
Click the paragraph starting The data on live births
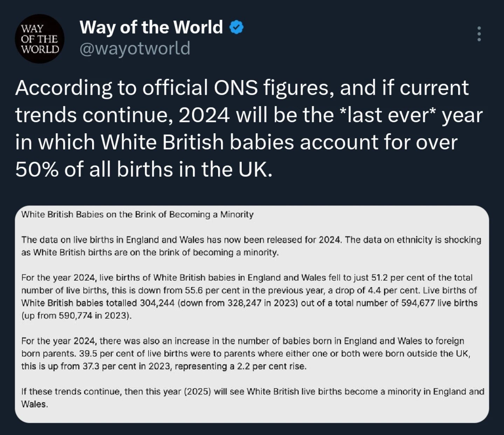pos(251,246)
